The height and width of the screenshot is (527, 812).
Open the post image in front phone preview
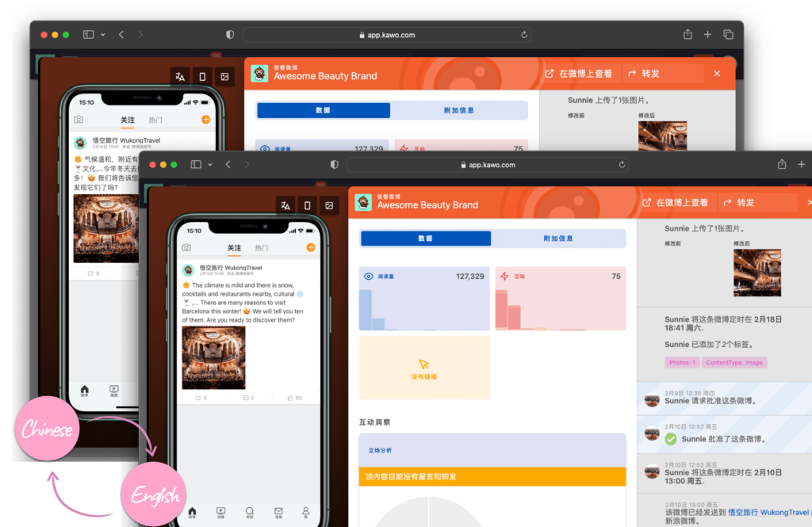[x=213, y=357]
